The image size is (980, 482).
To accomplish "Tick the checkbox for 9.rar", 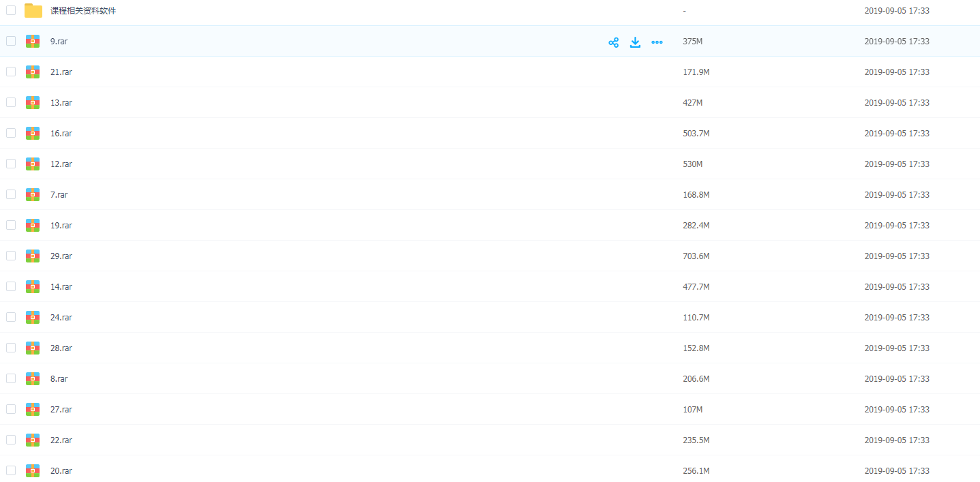I will [x=11, y=41].
